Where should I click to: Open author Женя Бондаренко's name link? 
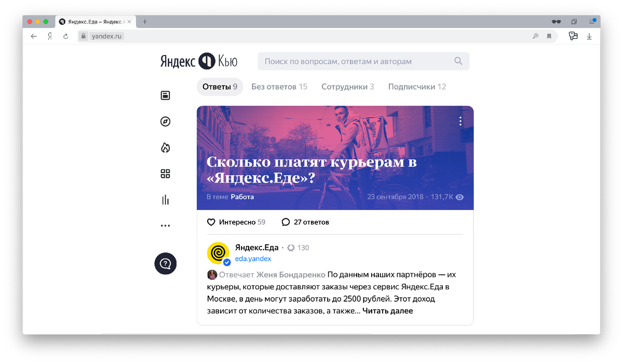point(291,275)
